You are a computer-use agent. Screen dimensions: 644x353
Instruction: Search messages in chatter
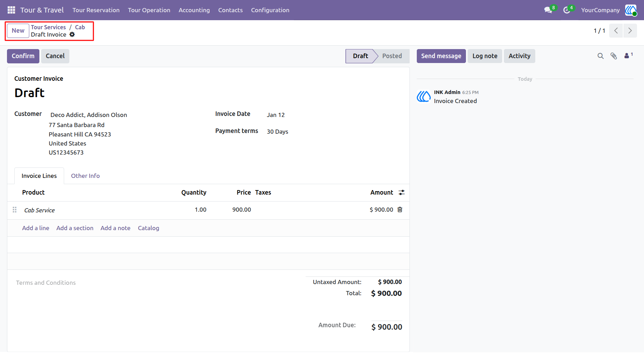[x=600, y=56]
